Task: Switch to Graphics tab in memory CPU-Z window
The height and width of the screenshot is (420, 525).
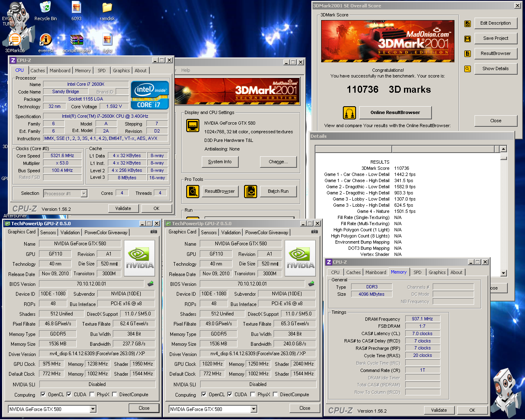Action: [437, 272]
